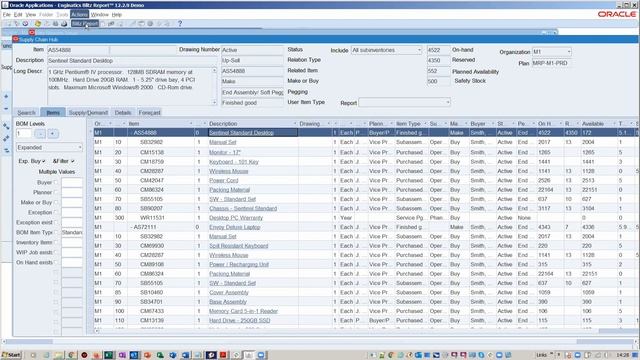Tick the WIP Job exists checkbox
This screenshot has height=360, width=640.
click(56, 252)
